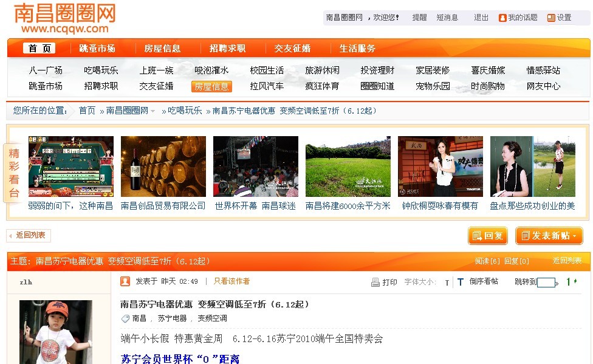The height and width of the screenshot is (364, 593).
Task: Open the mahjong game thumbnail
Action: click(71, 167)
